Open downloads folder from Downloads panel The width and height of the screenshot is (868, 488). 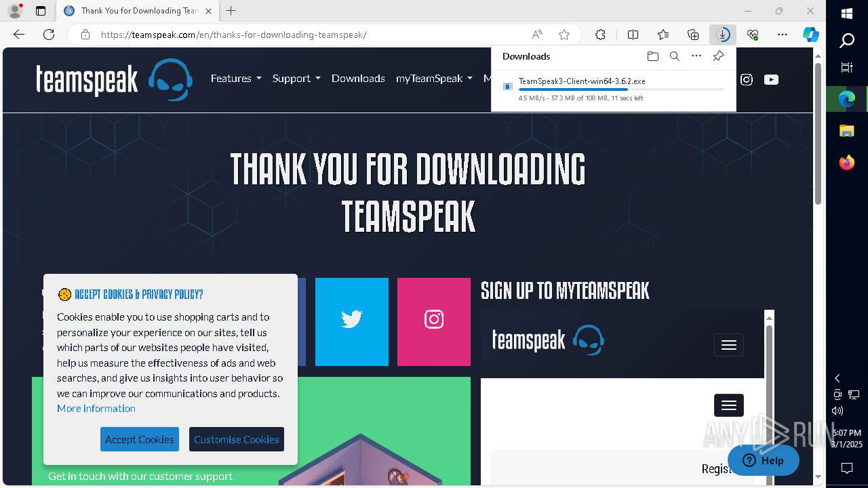(653, 56)
